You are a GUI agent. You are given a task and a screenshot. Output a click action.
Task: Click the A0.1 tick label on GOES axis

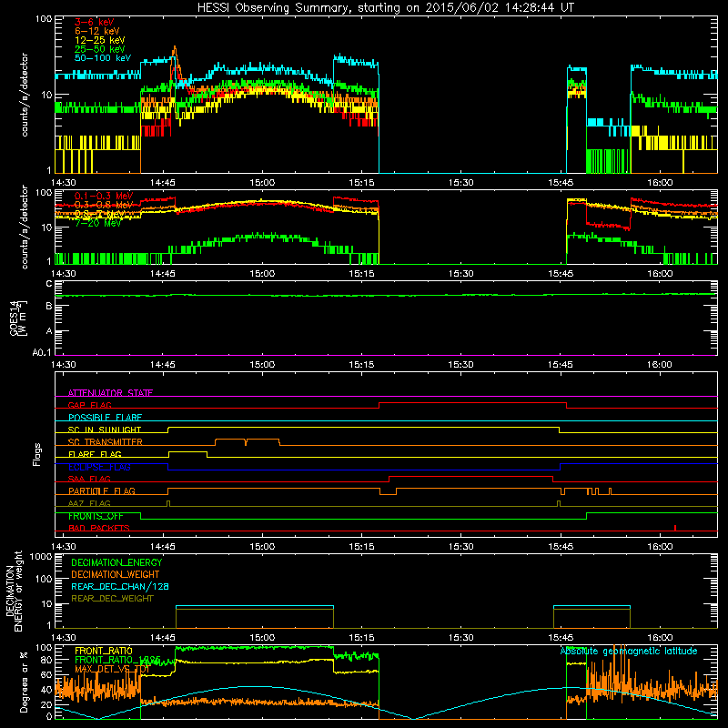click(x=42, y=352)
